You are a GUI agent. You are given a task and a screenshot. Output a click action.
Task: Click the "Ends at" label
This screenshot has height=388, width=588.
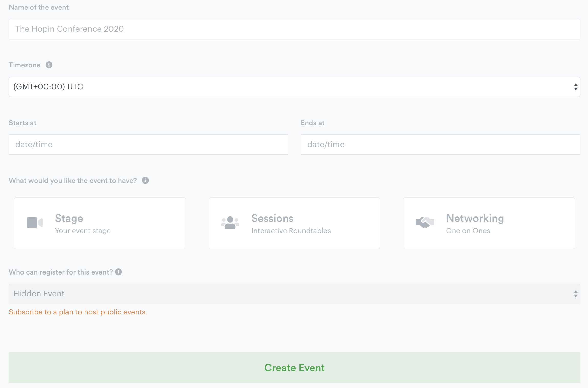click(x=313, y=123)
